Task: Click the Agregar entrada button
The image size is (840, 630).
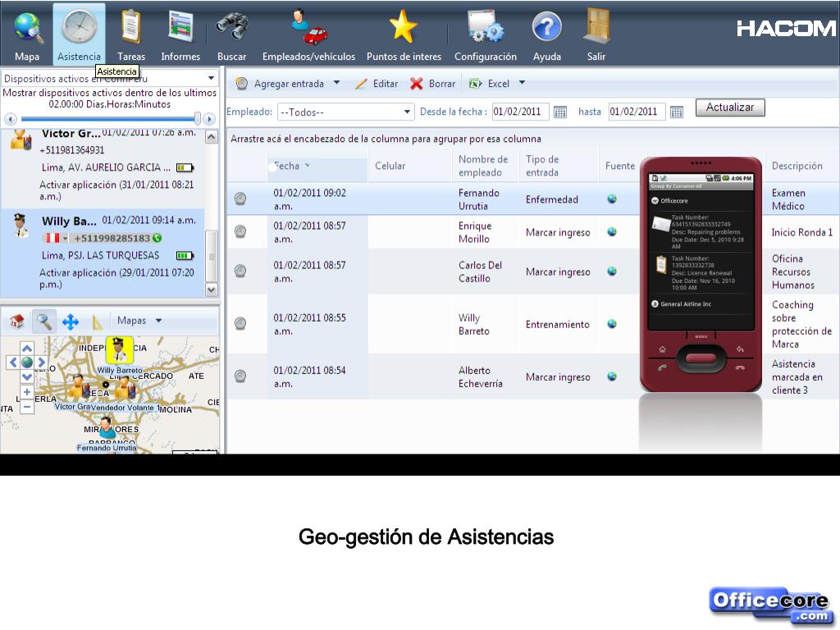Action: (281, 83)
